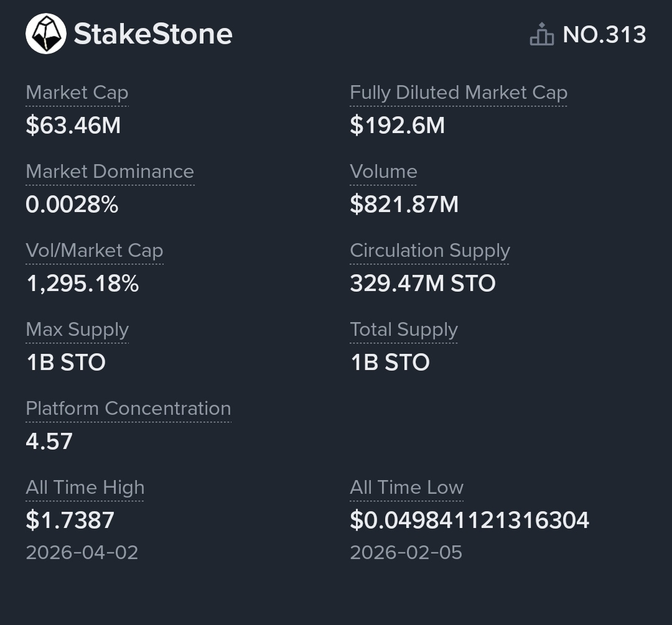The height and width of the screenshot is (625, 672).
Task: Open the Vol/Market Cap info label
Action: point(95,251)
